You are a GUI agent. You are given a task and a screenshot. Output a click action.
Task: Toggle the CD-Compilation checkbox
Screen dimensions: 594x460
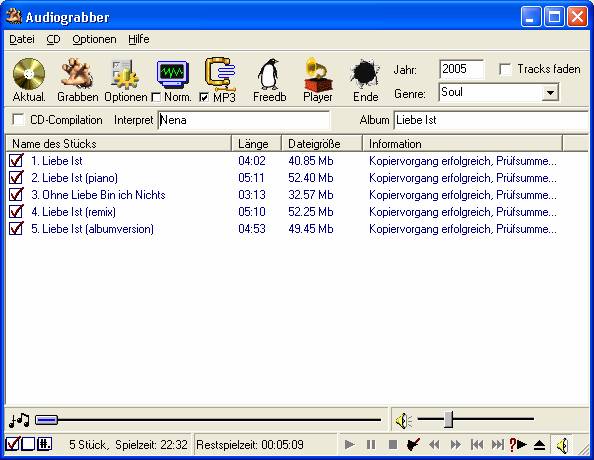[18, 120]
